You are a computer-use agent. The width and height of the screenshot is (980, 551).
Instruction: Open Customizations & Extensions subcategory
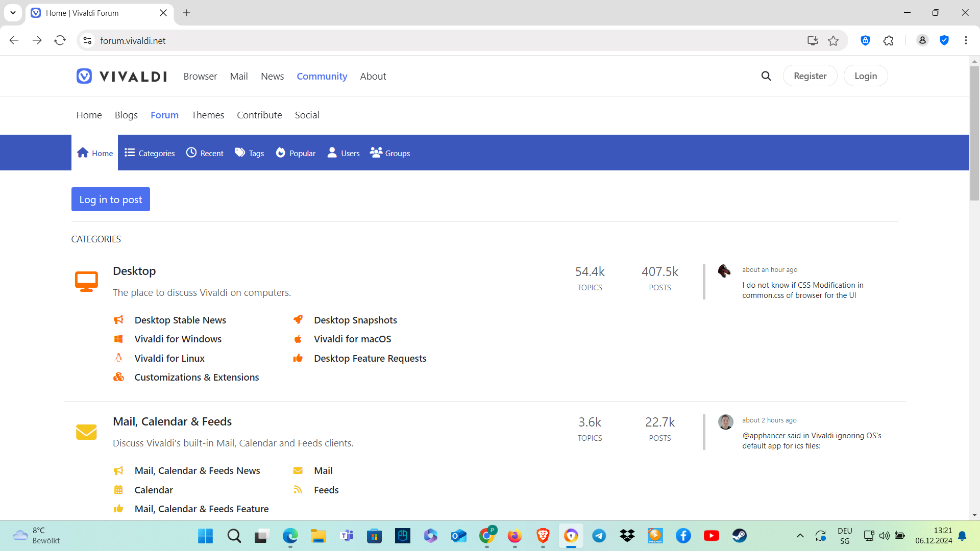(x=197, y=377)
